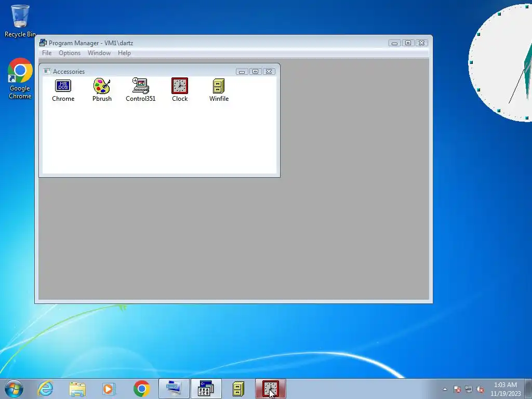532x399 pixels.
Task: Open Recycle Bin on the desktop
Action: (x=20, y=20)
